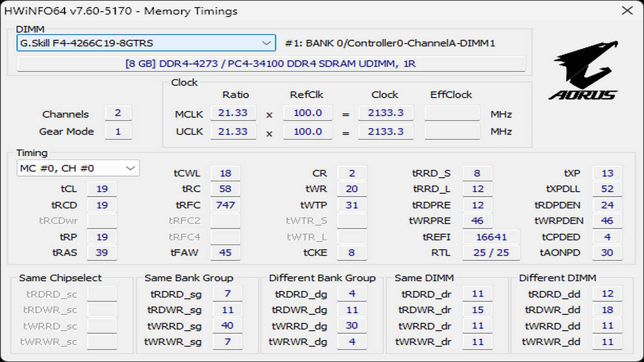
Task: Click the tREFI value 16641
Action: pos(491,237)
